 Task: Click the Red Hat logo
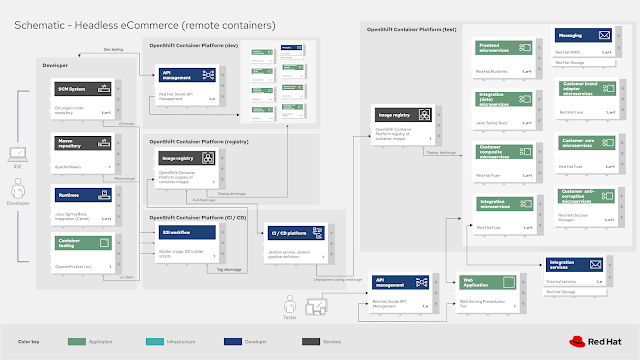(x=595, y=342)
